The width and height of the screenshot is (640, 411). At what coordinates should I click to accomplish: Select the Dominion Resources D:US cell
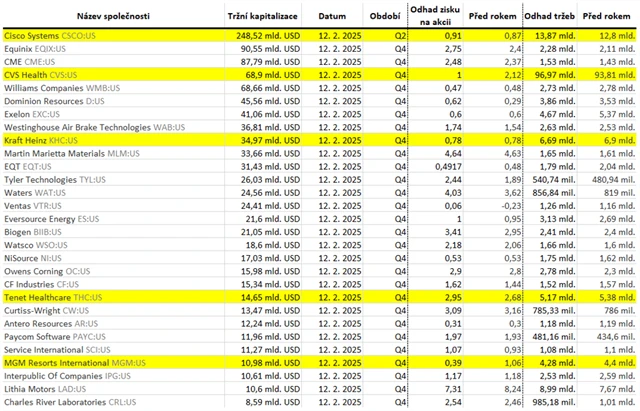coord(54,101)
